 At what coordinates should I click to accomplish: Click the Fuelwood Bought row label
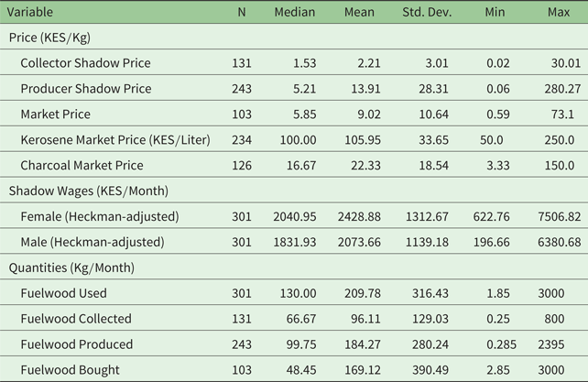click(x=70, y=370)
